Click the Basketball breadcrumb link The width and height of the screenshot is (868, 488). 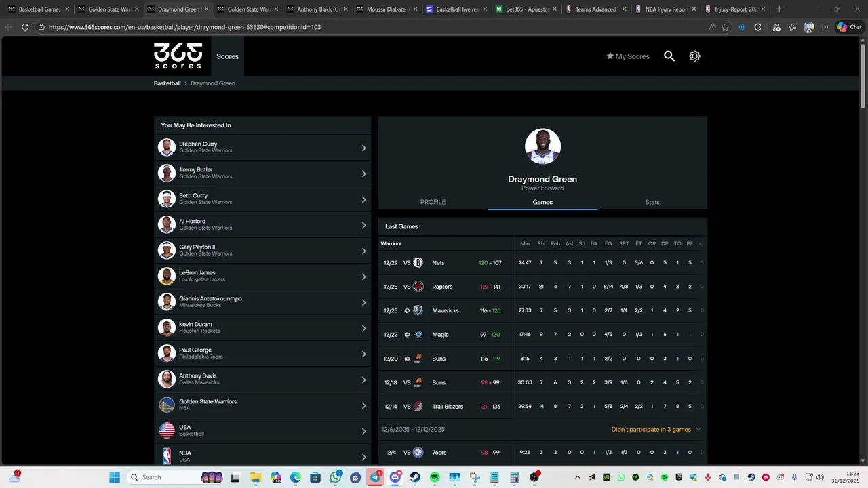pyautogui.click(x=167, y=83)
